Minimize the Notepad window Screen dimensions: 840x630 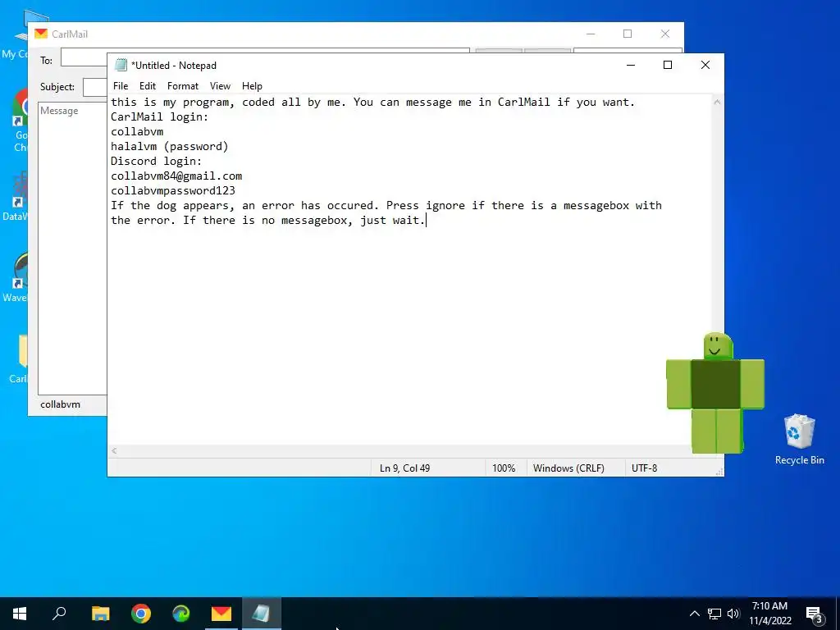(x=631, y=65)
